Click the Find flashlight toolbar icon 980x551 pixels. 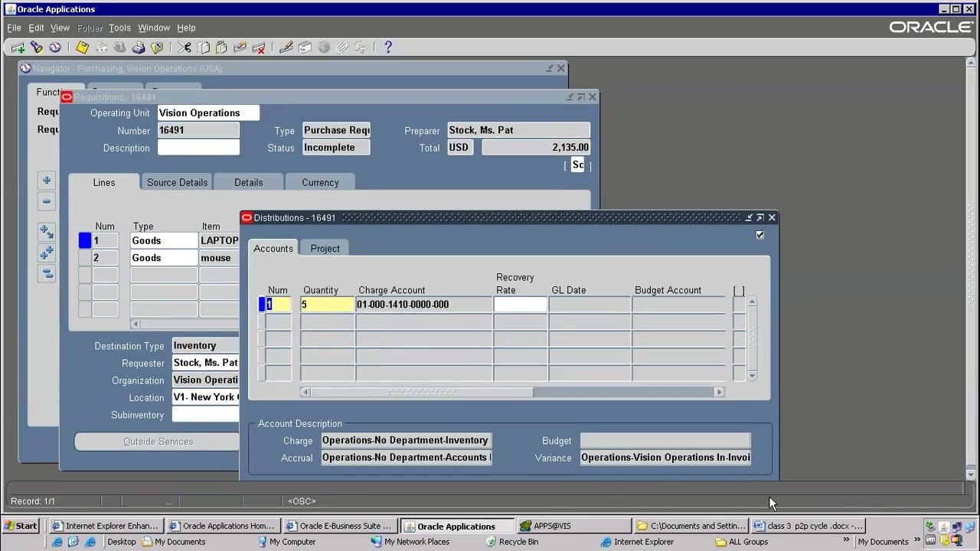click(x=36, y=47)
